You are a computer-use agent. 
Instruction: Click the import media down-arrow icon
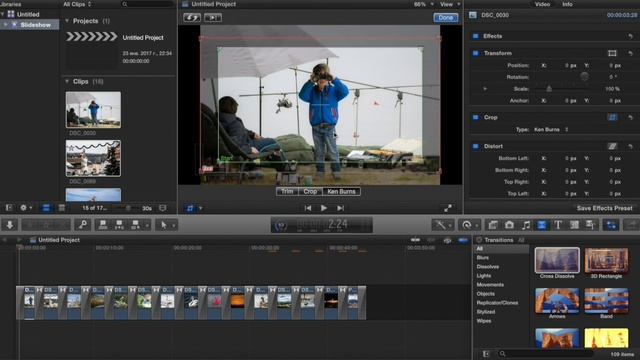pyautogui.click(x=9, y=225)
